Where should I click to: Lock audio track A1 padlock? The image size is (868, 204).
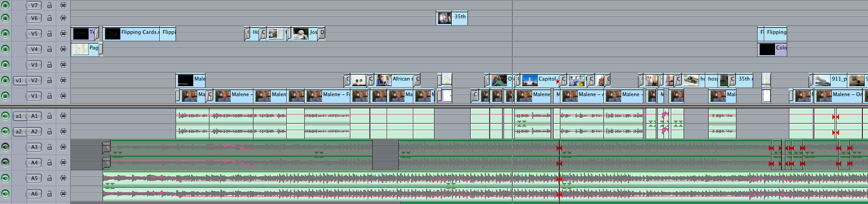[50, 116]
